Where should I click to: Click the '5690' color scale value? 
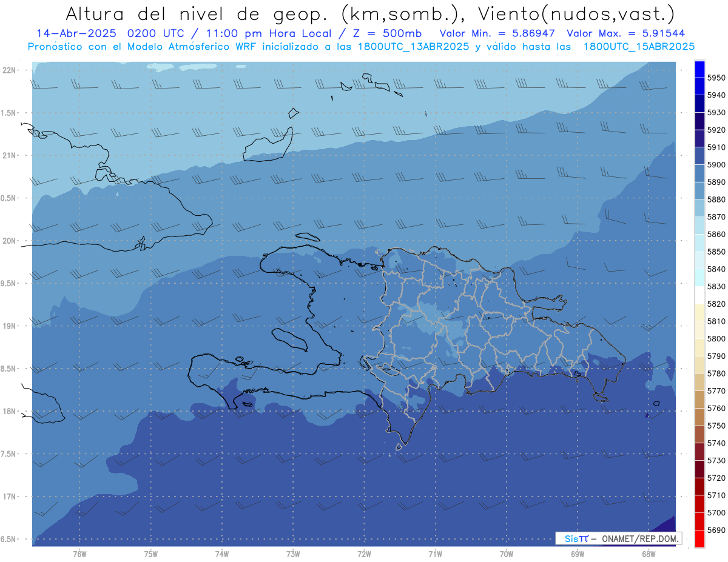click(716, 530)
